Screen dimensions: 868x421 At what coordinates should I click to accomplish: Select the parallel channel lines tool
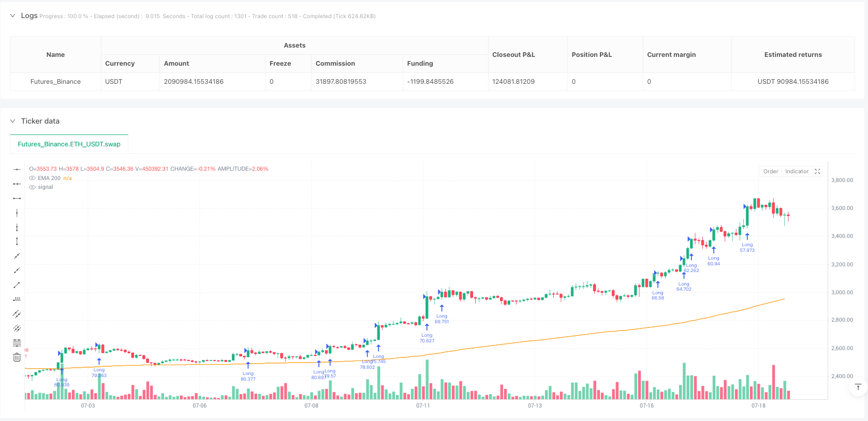[x=17, y=313]
